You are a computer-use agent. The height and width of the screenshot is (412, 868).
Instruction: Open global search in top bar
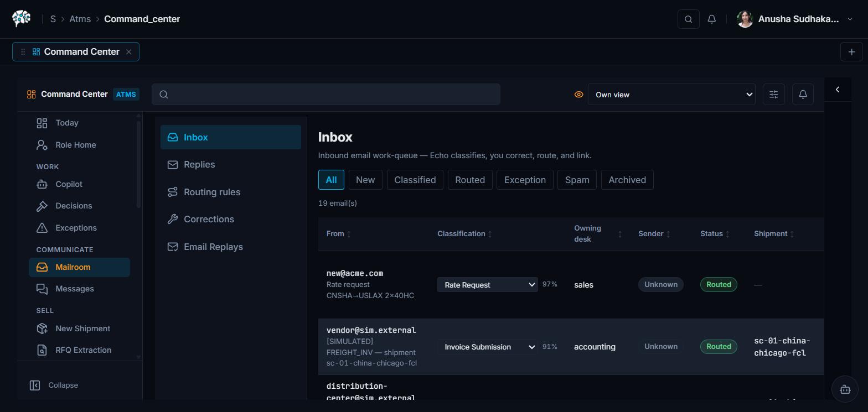pos(689,19)
